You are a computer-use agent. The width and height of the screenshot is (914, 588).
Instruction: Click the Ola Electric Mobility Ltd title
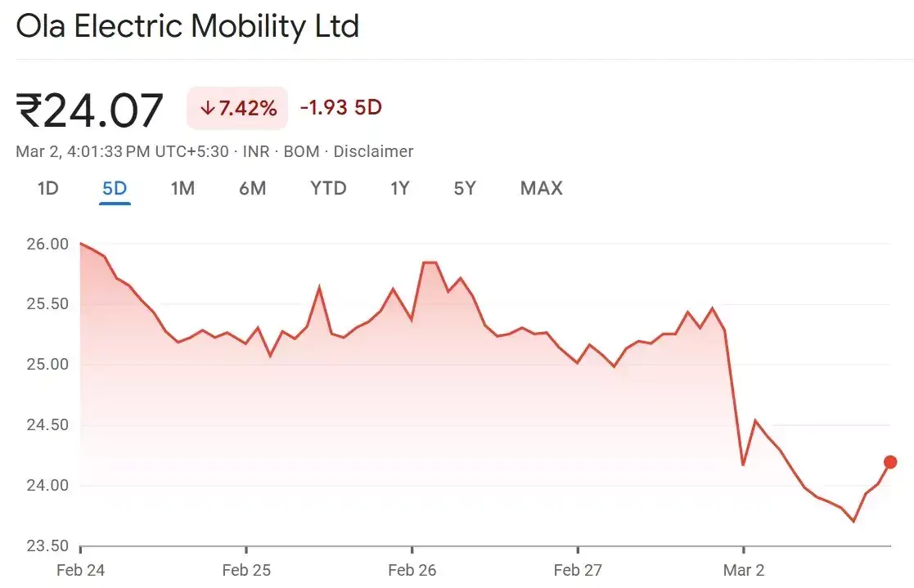click(x=187, y=25)
